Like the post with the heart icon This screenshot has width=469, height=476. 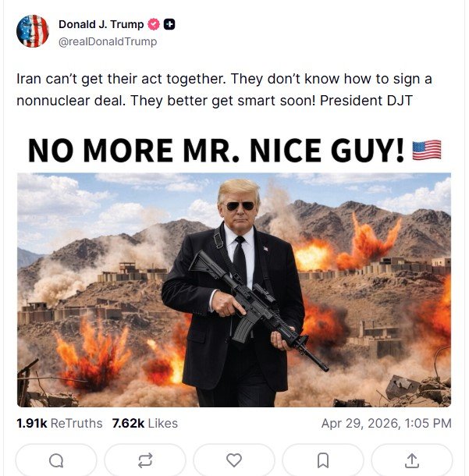pos(234,460)
